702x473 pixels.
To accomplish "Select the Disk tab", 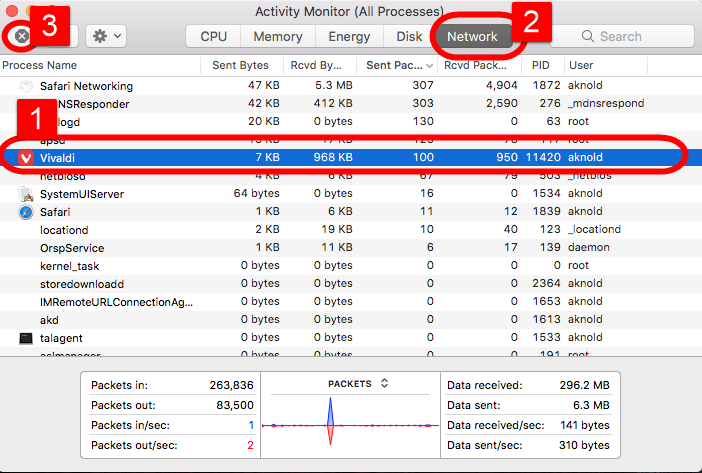I will pyautogui.click(x=409, y=36).
